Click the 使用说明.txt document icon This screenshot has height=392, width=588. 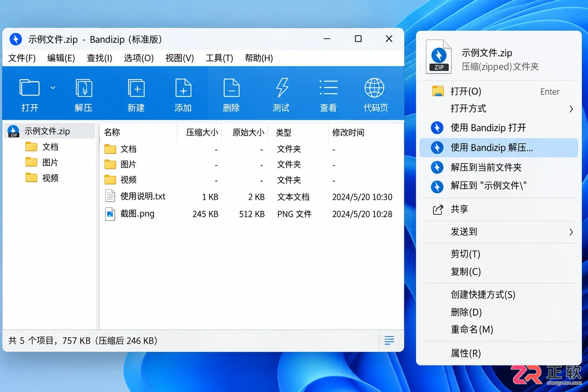tap(110, 196)
